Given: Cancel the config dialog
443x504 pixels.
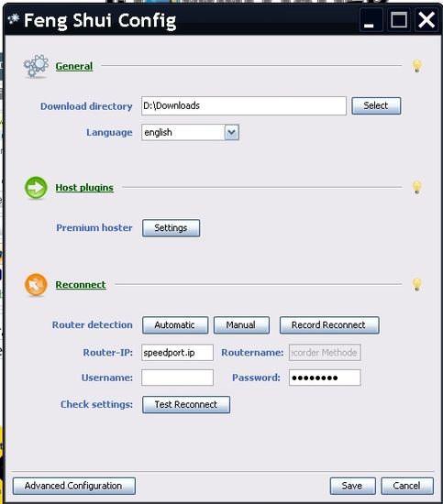Looking at the screenshot, I should (x=407, y=486).
